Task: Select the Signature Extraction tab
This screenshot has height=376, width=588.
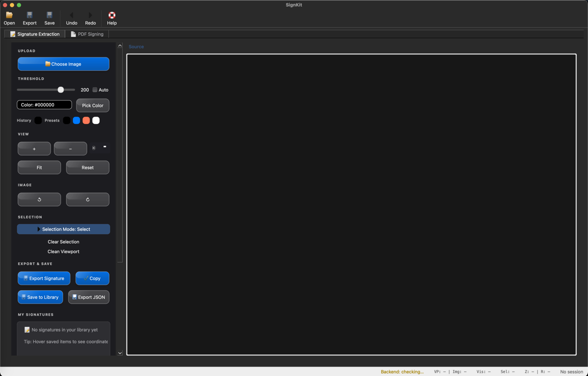Action: coord(35,34)
